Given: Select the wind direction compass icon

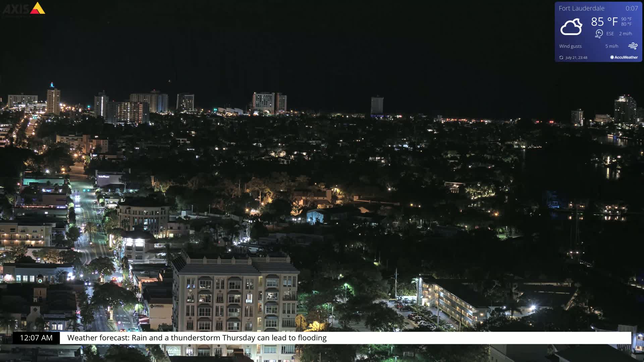Looking at the screenshot, I should 599,34.
